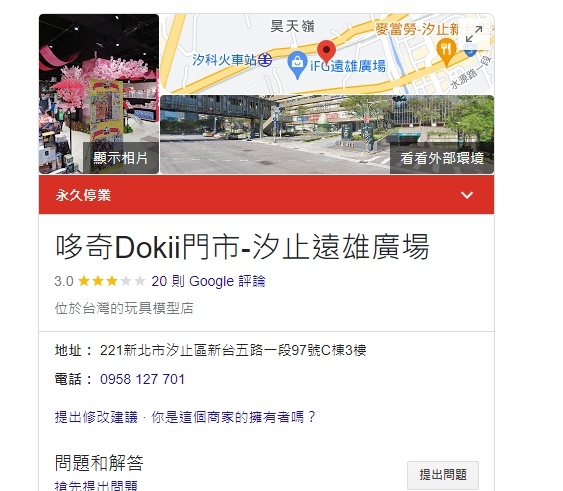This screenshot has height=491, width=563.
Task: Click 你是這個商家的擁有者嗎？ link
Action: tap(233, 417)
